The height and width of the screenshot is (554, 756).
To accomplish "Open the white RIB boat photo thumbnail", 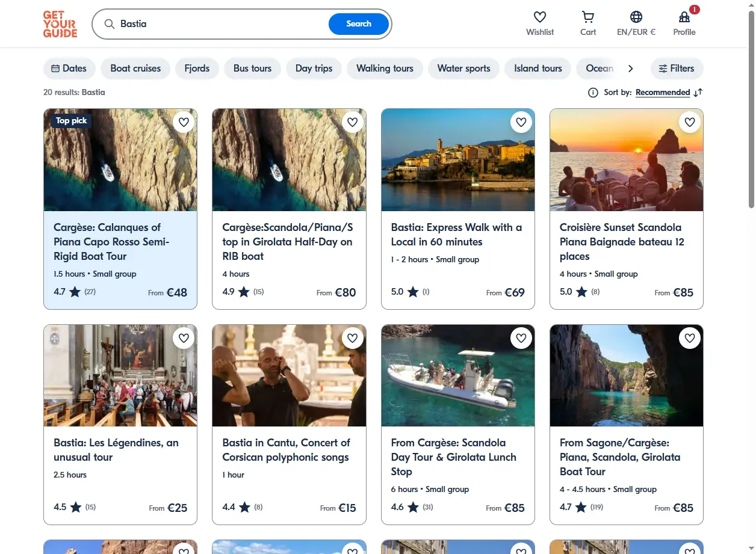I will (458, 376).
